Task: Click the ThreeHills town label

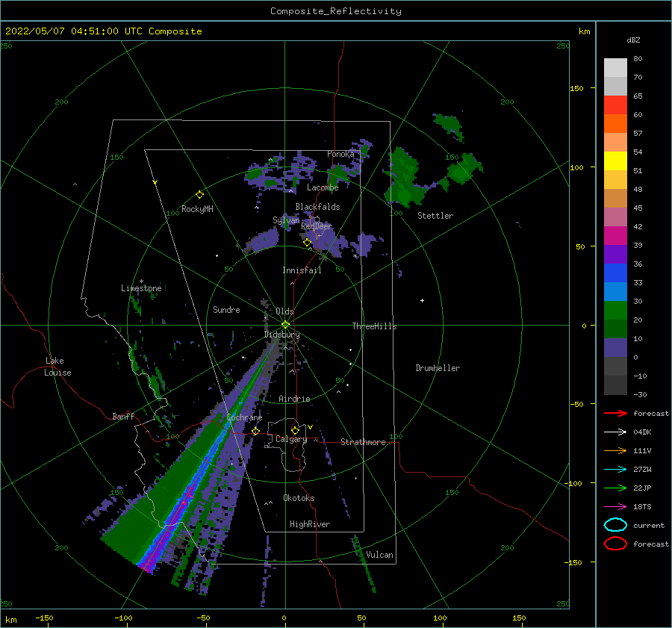Action: click(375, 326)
